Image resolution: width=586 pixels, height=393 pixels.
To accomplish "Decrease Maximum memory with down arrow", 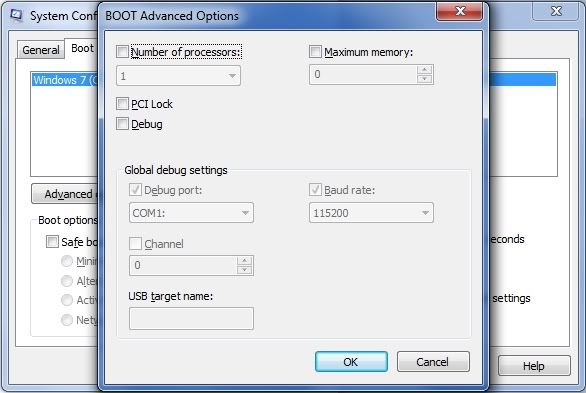I will point(424,78).
